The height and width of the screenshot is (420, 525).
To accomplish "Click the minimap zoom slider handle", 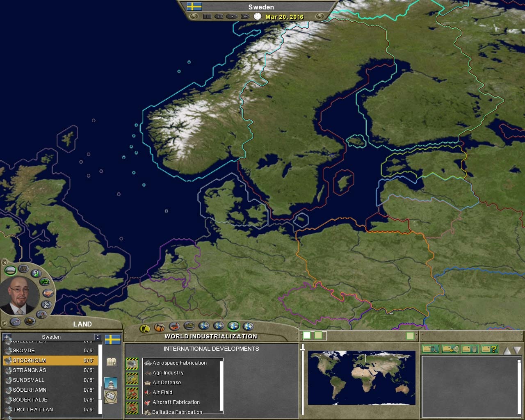I will 303,348.
